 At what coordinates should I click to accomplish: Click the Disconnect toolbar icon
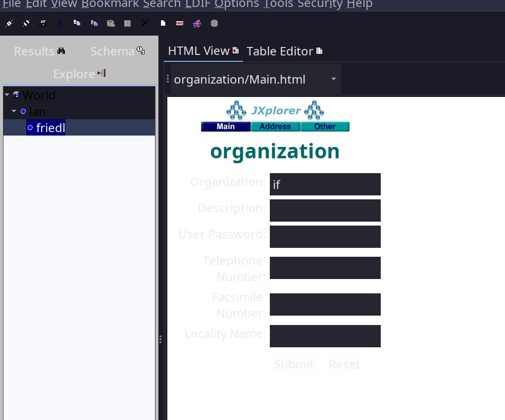pyautogui.click(x=26, y=23)
